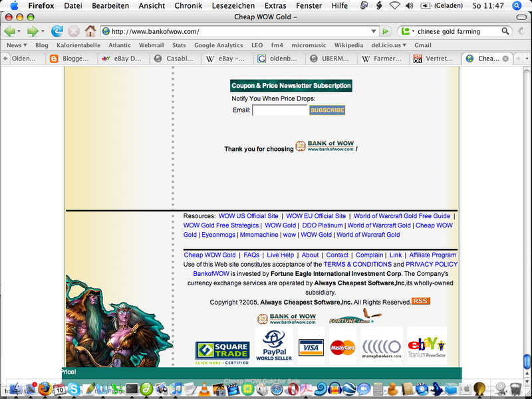This screenshot has height=399, width=532.
Task: Open VLC cone icon in the Dock
Action: [x=204, y=389]
